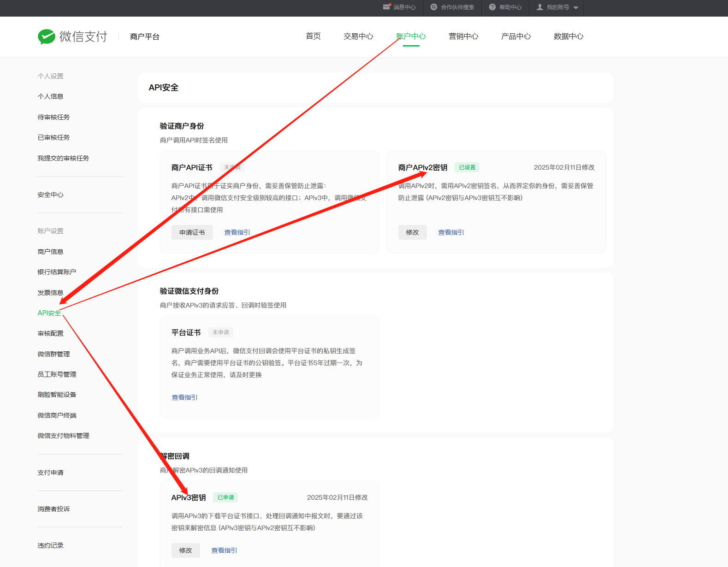Click 修改 button for APIv3密钥
The height and width of the screenshot is (567, 728).
click(186, 550)
